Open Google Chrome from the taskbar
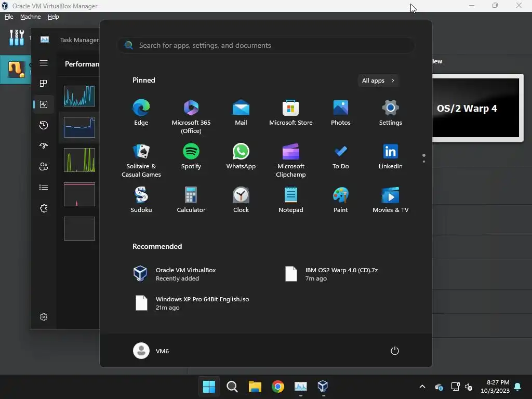Viewport: 532px width, 399px height. [x=278, y=387]
